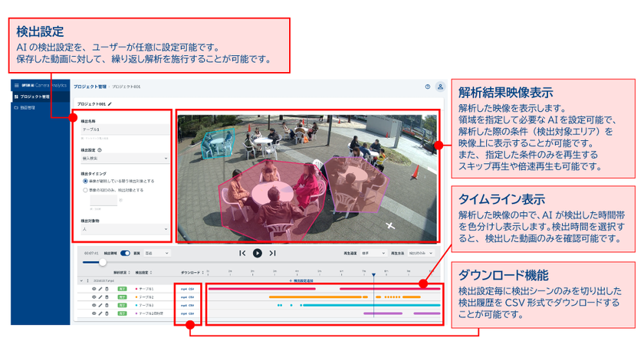
Task: Click the seconds input under detection timing
Action: click(103, 201)
